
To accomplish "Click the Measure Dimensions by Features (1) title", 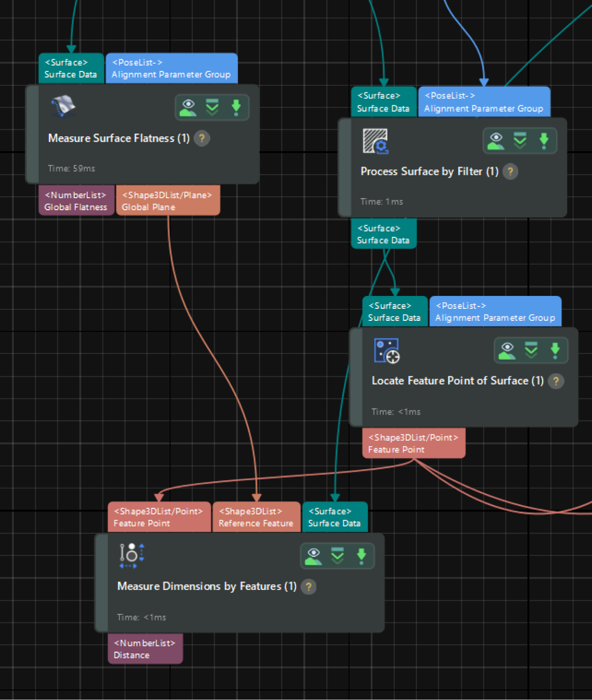I will pyautogui.click(x=207, y=586).
